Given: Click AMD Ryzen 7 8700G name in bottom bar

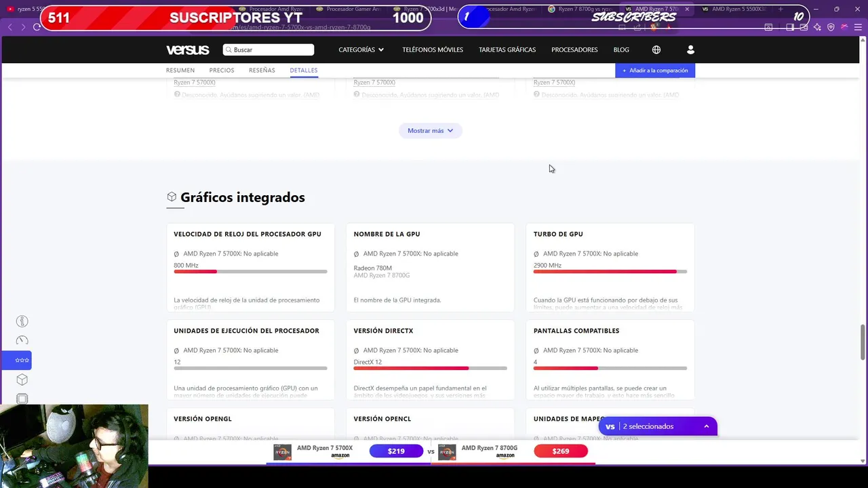Looking at the screenshot, I should pos(490,448).
